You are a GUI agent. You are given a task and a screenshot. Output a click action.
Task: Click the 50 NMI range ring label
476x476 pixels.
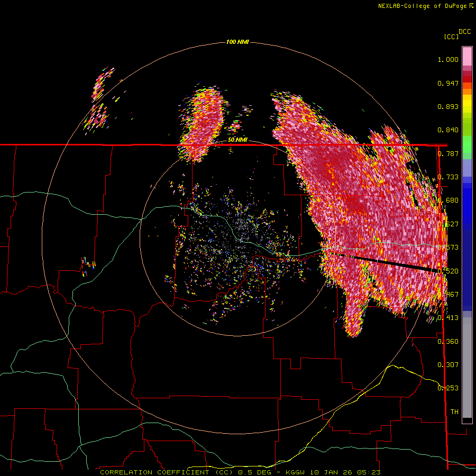tap(237, 140)
